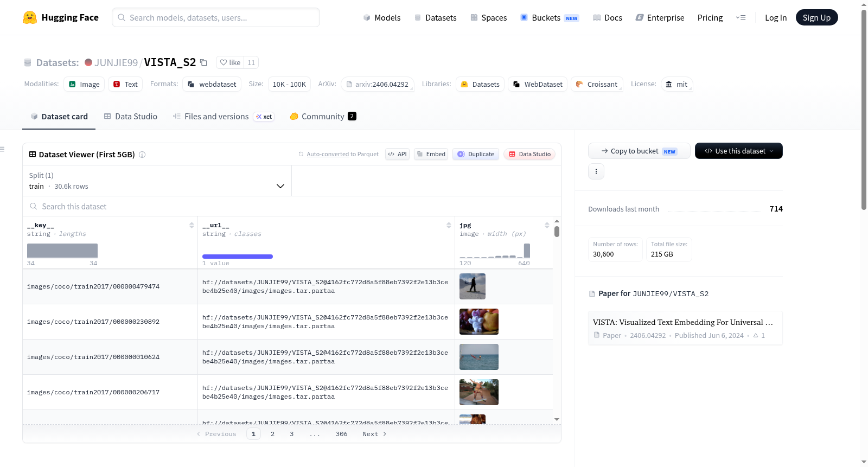Go to Models in the top navigation
Screen dimensions: 868x467
382,18
